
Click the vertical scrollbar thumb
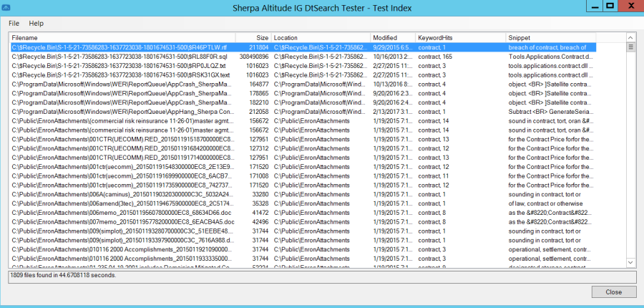point(631,47)
